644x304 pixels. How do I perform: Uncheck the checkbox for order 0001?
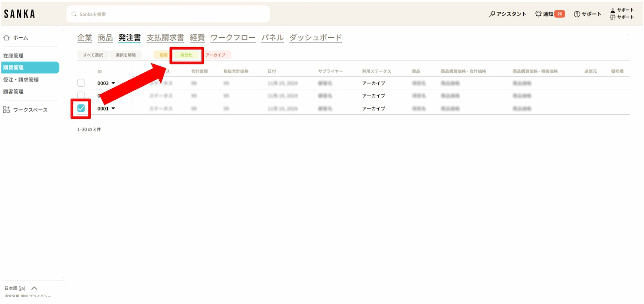tap(81, 109)
